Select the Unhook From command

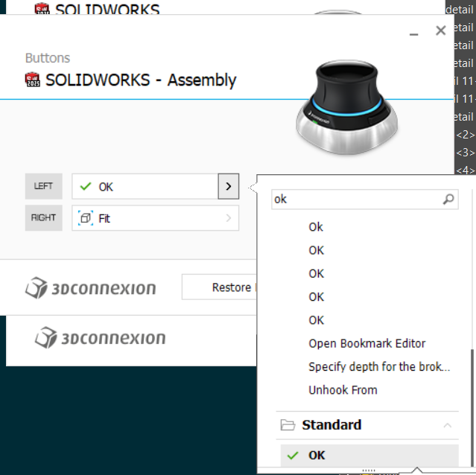point(343,389)
